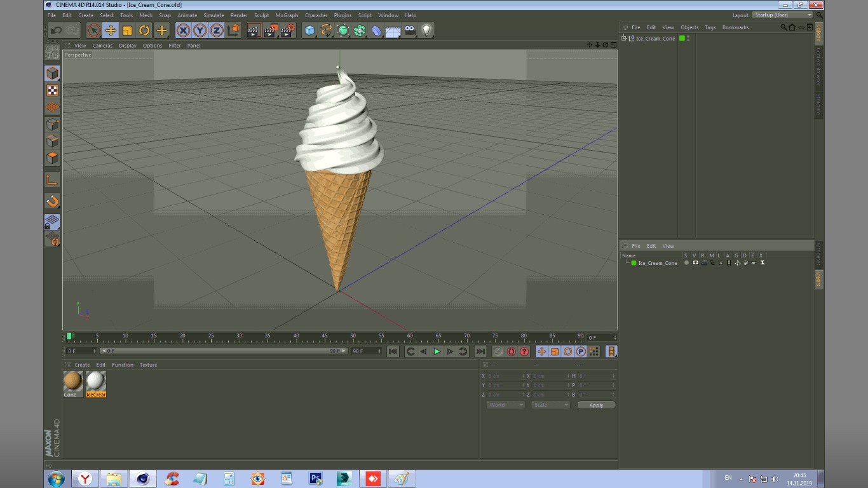Screen dimensions: 868x488
Task: Toggle View visibility for Ice_Cream_Cone layer
Action: [x=695, y=262]
